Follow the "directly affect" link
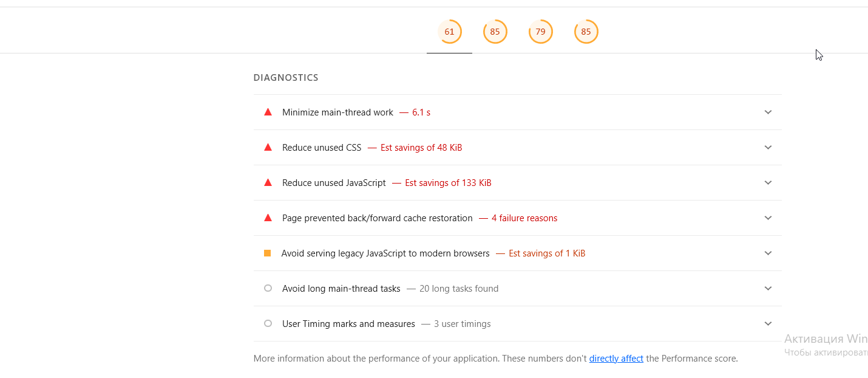Image resolution: width=868 pixels, height=378 pixels. pos(616,359)
